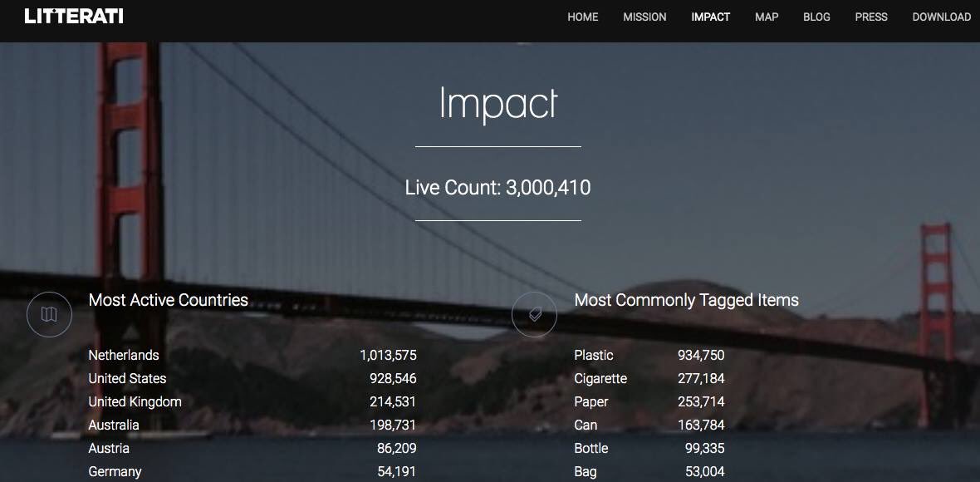This screenshot has width=980, height=482.
Task: Select the Netherlands country row
Action: point(252,355)
